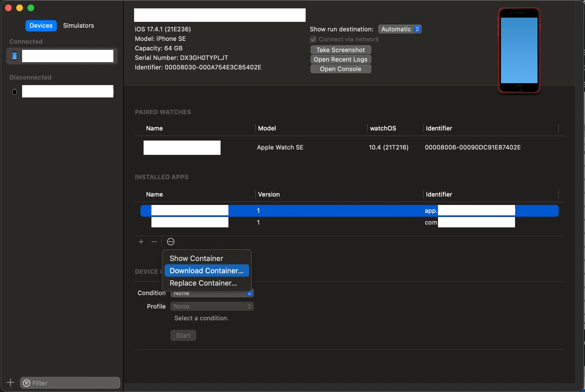
Task: Select the disconnected device icon in sidebar
Action: pyautogui.click(x=15, y=92)
